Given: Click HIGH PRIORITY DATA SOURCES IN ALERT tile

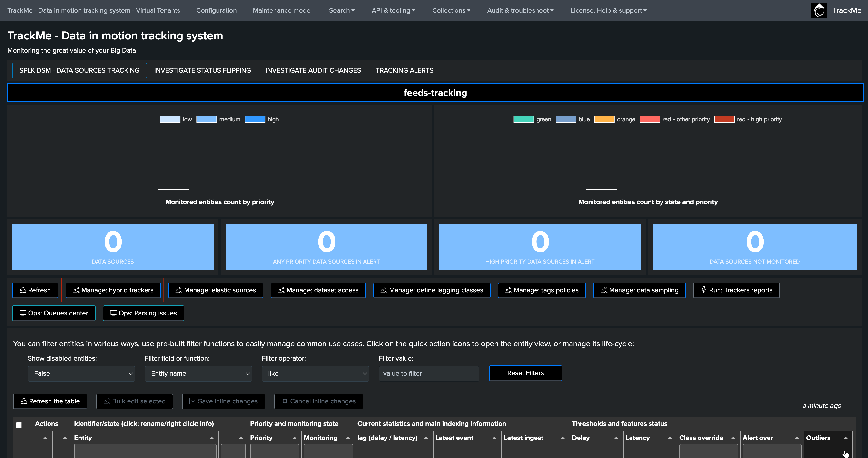Looking at the screenshot, I should (x=540, y=247).
